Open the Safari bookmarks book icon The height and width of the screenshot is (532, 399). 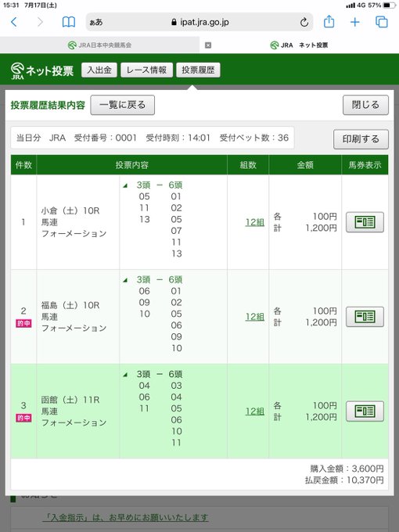point(69,22)
